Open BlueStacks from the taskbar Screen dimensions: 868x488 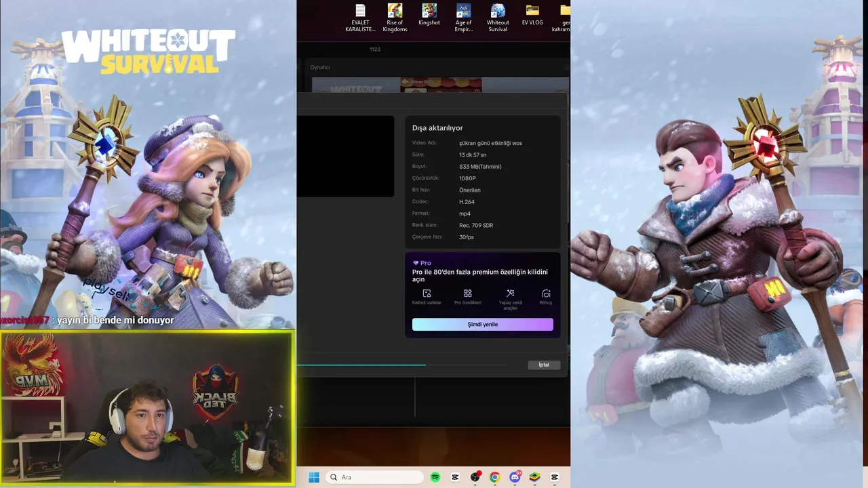pos(535,477)
